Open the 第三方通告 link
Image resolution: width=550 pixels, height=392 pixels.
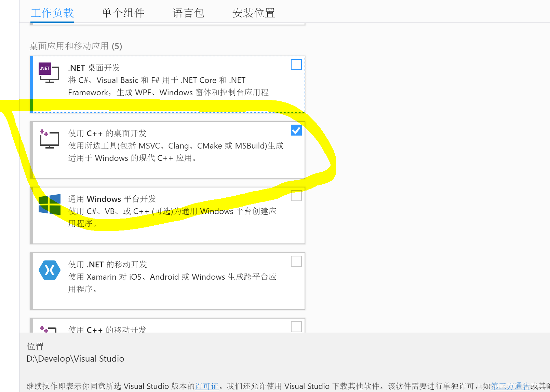coord(510,386)
